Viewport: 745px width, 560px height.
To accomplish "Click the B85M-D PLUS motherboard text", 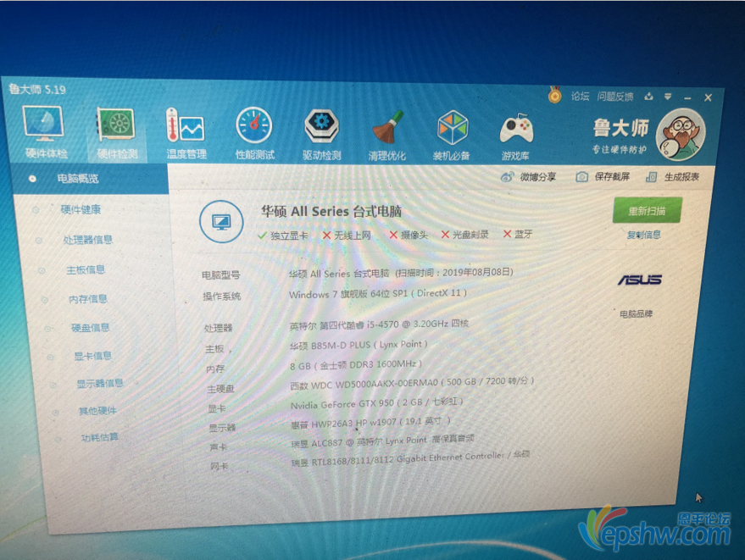I will (359, 346).
